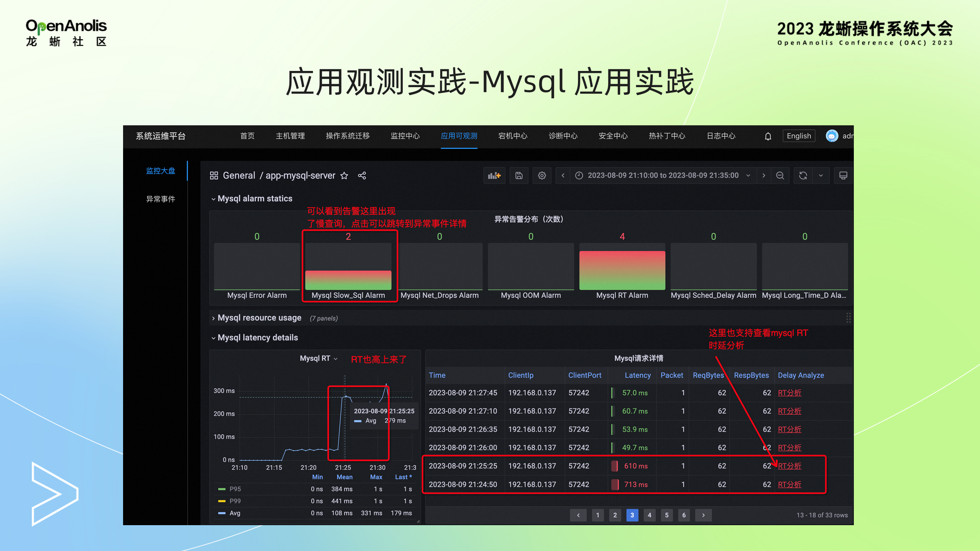Select 监控大盘 in the sidebar
Viewport: 980px width, 551px height.
point(161,171)
